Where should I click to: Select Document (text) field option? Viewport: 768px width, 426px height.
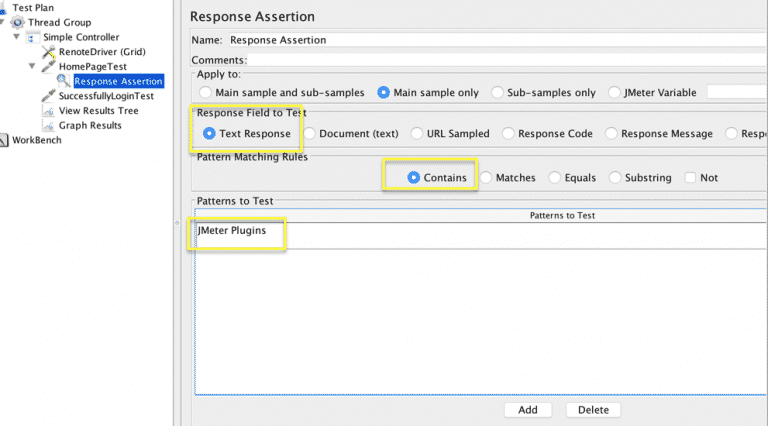coord(351,134)
